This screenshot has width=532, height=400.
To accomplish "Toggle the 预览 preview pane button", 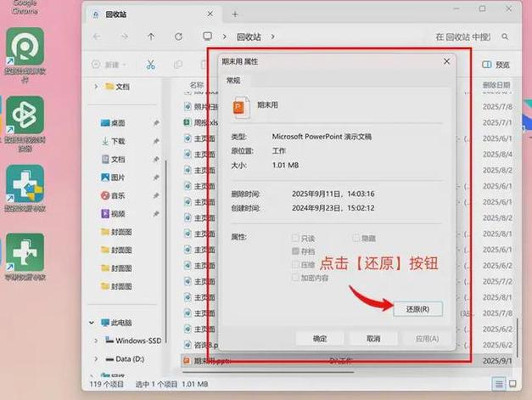I will 496,65.
